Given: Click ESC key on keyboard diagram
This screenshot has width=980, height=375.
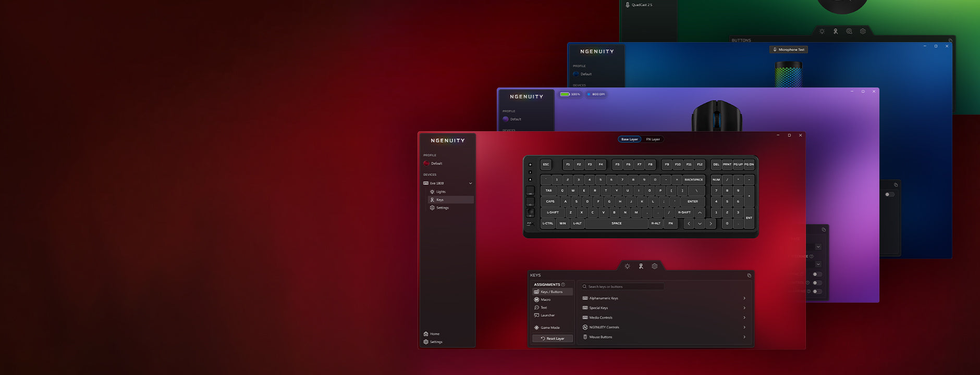Looking at the screenshot, I should point(546,164).
